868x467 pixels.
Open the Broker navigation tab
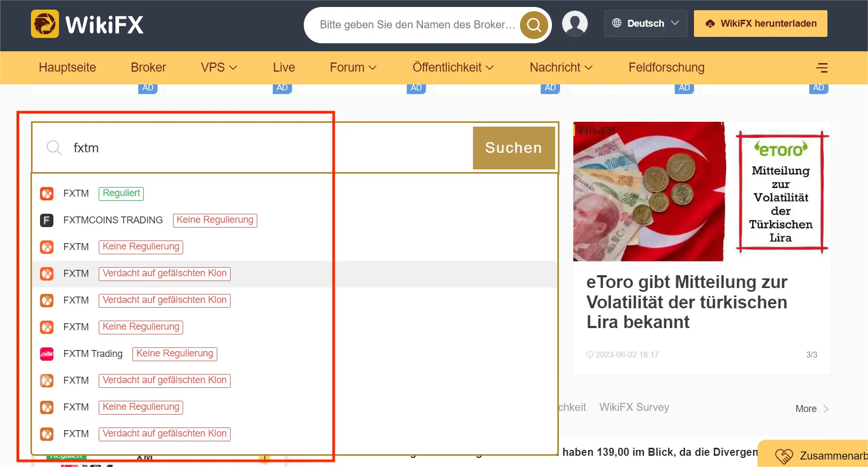(x=148, y=67)
